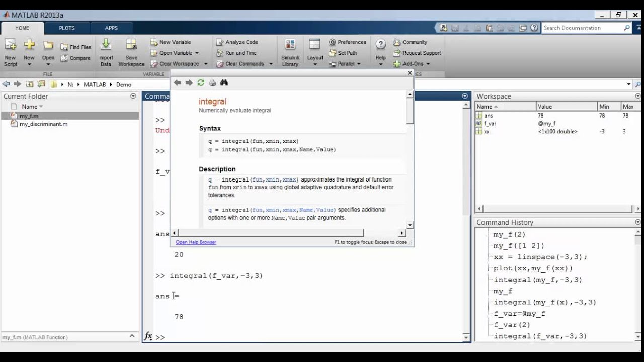The width and height of the screenshot is (644, 362).
Task: Click the New (plus) toolbar icon
Action: click(29, 45)
